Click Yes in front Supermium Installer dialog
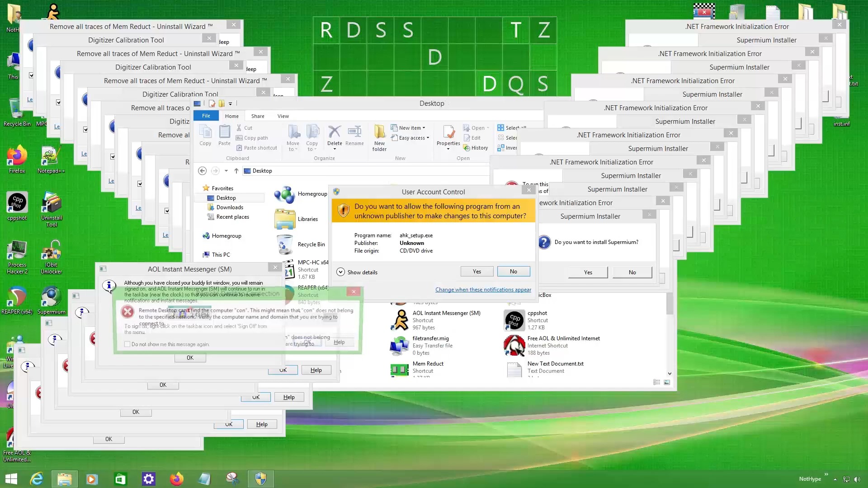Image resolution: width=868 pixels, height=488 pixels. coord(588,272)
